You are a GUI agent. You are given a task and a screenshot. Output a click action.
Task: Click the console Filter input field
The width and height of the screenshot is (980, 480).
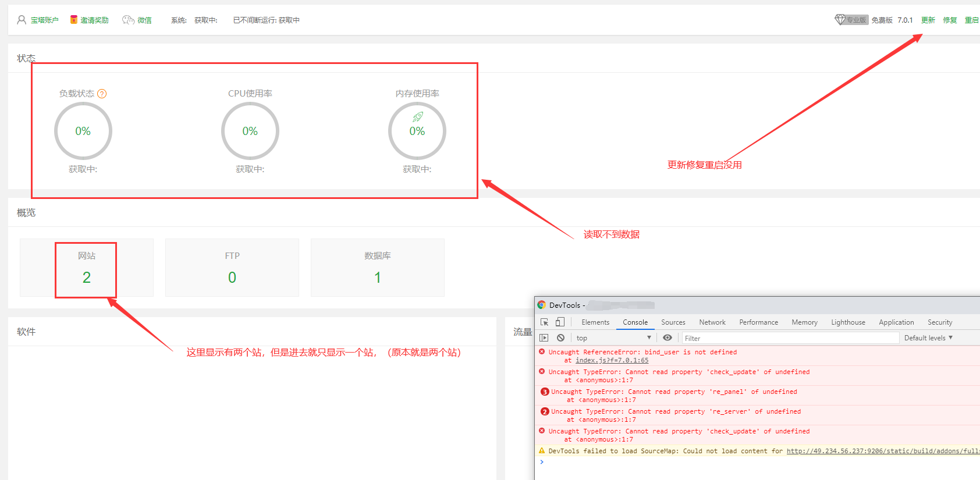click(x=790, y=338)
